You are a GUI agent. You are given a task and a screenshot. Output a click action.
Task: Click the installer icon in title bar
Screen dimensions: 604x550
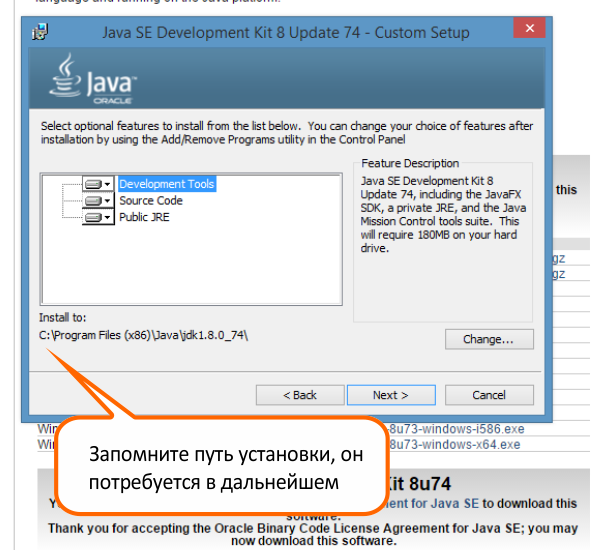pyautogui.click(x=40, y=32)
